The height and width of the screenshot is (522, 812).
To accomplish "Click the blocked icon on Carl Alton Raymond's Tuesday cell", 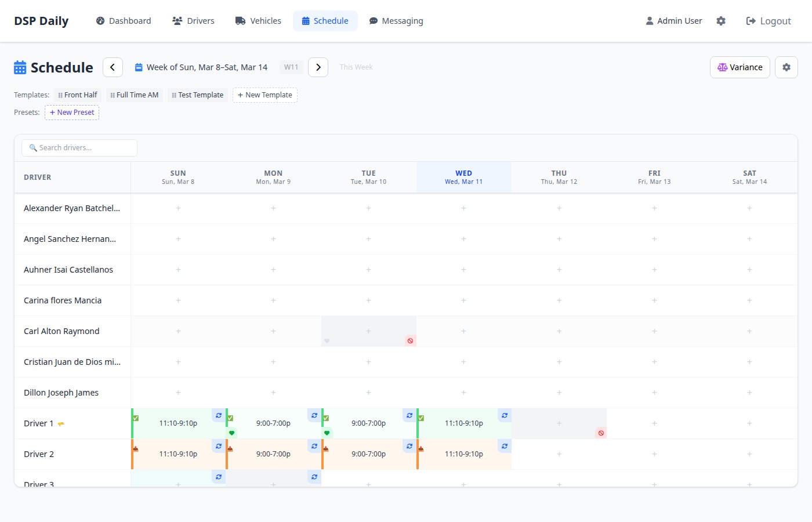I will (x=410, y=341).
